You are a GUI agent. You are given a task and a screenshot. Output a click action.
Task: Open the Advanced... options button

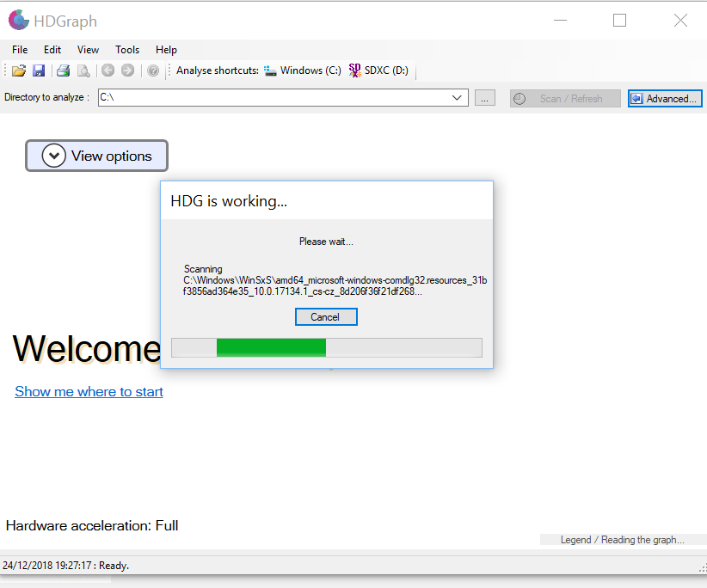pos(665,99)
